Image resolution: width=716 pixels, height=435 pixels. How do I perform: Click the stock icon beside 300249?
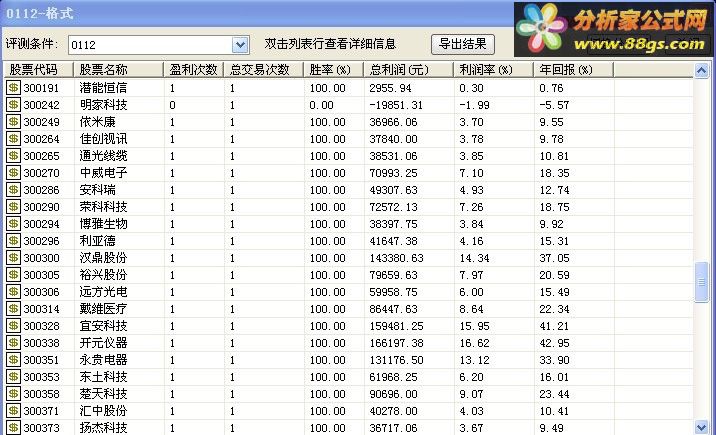click(x=13, y=122)
